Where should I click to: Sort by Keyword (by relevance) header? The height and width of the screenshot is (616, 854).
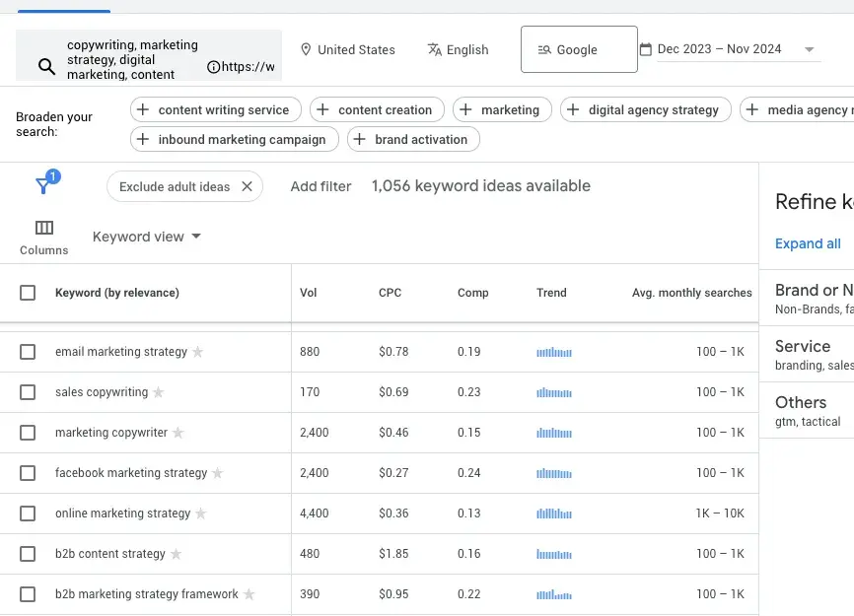(x=117, y=293)
